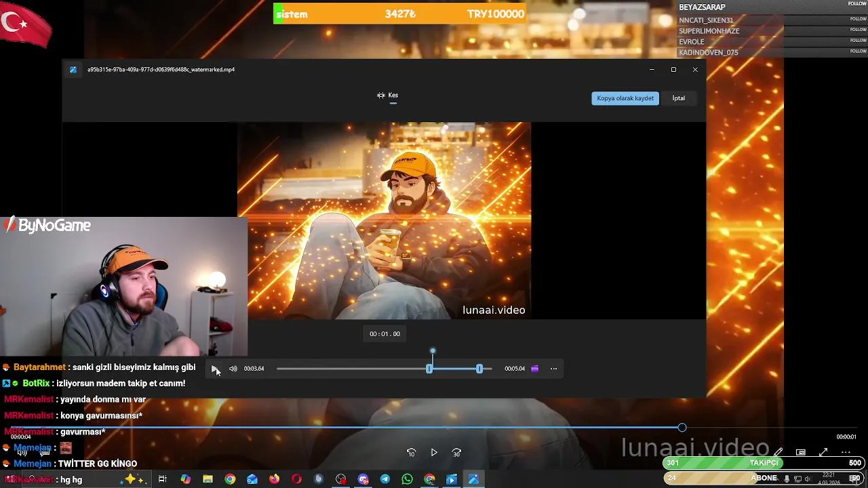Select the trim end handle on timeline

tap(479, 369)
